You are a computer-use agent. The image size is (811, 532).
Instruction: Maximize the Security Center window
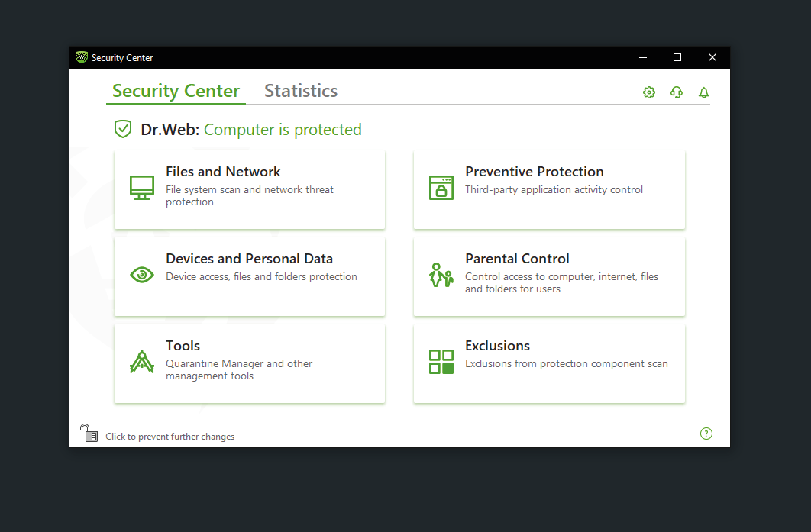[x=677, y=57]
